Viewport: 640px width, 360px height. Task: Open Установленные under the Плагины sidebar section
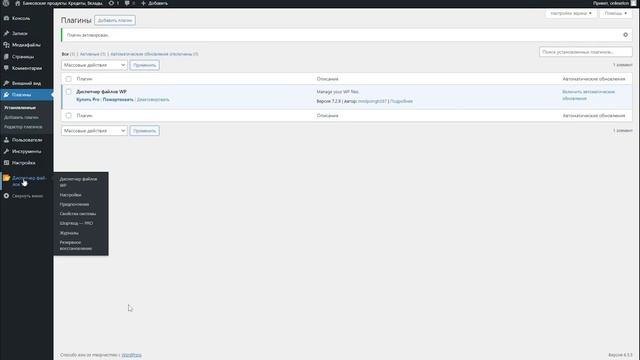[x=20, y=108]
